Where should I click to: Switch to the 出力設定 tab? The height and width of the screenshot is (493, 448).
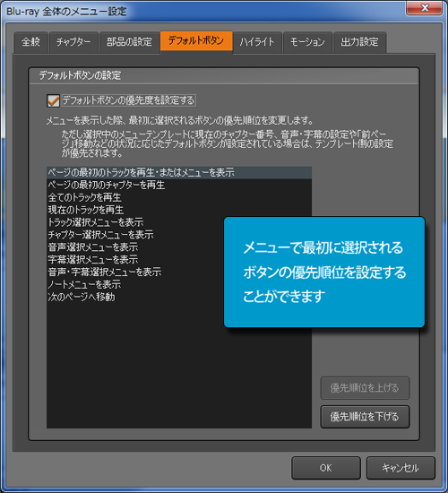click(x=359, y=42)
